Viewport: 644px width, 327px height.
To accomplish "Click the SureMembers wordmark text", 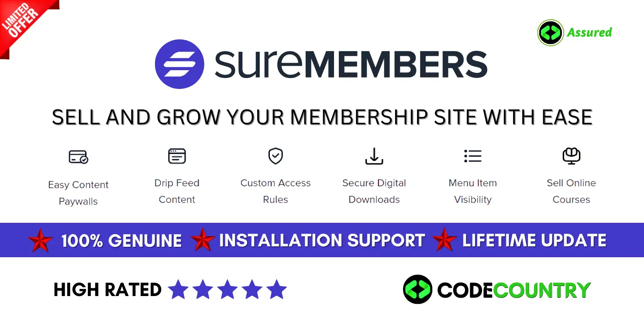I will pos(351,65).
